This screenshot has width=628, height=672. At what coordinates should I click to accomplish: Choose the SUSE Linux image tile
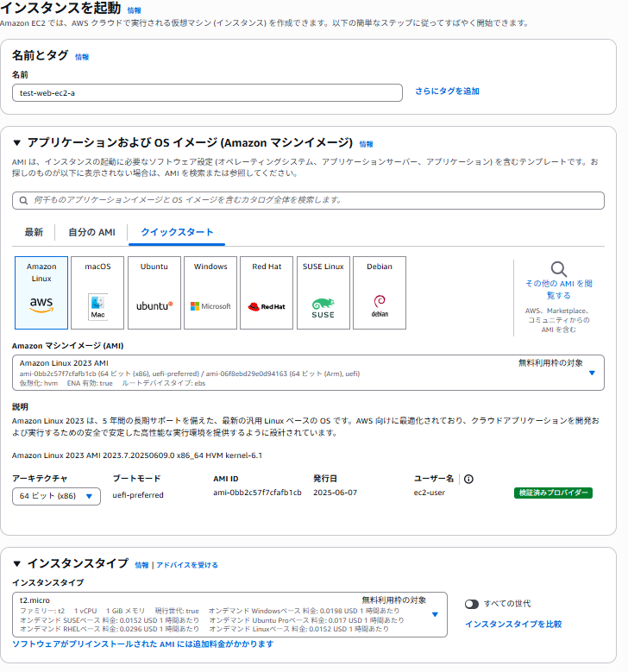click(323, 292)
